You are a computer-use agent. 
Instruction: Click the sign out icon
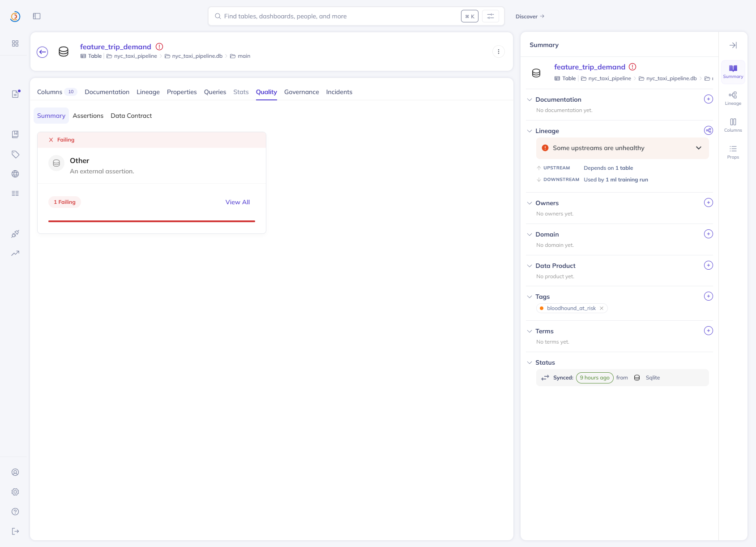pyautogui.click(x=15, y=531)
